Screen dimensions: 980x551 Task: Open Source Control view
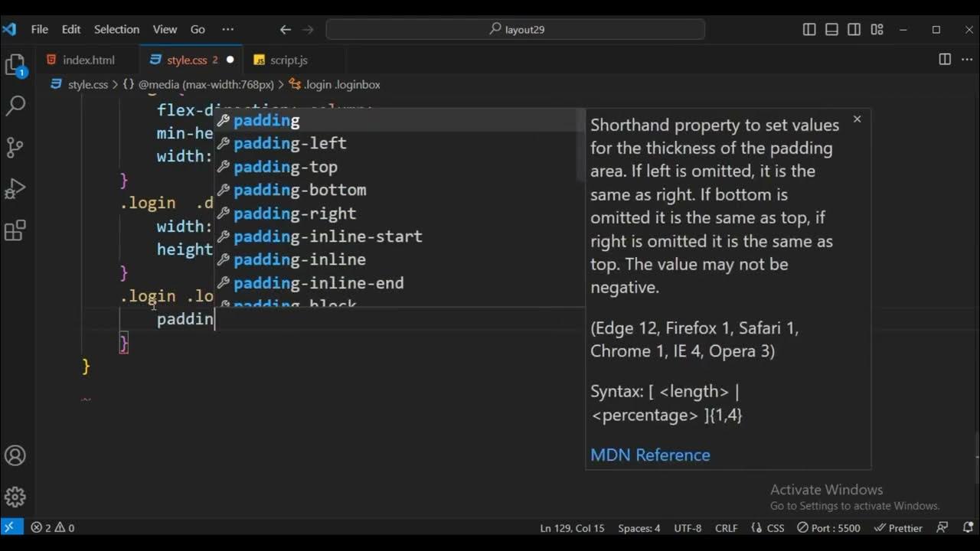click(15, 147)
